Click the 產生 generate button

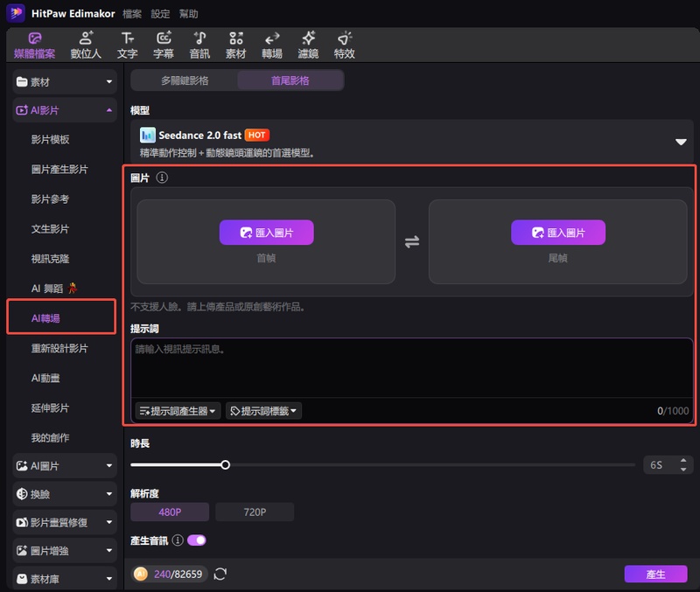pyautogui.click(x=655, y=575)
